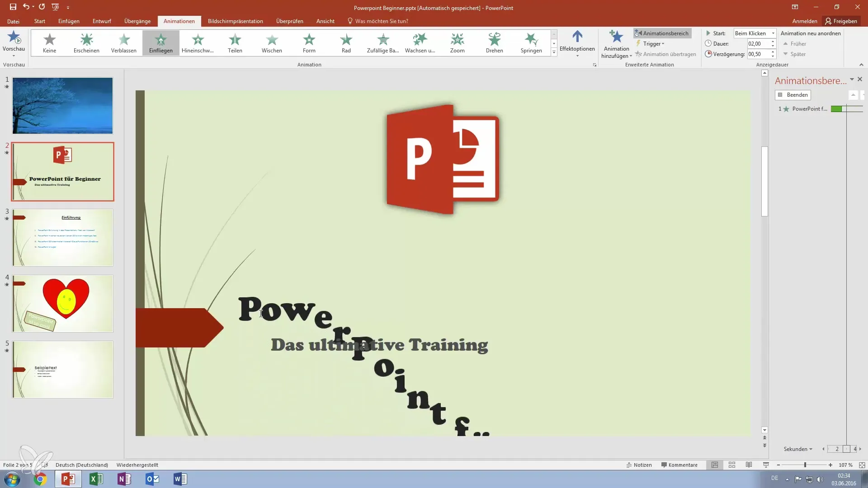
Task: Start slideshow from status bar icon
Action: click(x=766, y=465)
